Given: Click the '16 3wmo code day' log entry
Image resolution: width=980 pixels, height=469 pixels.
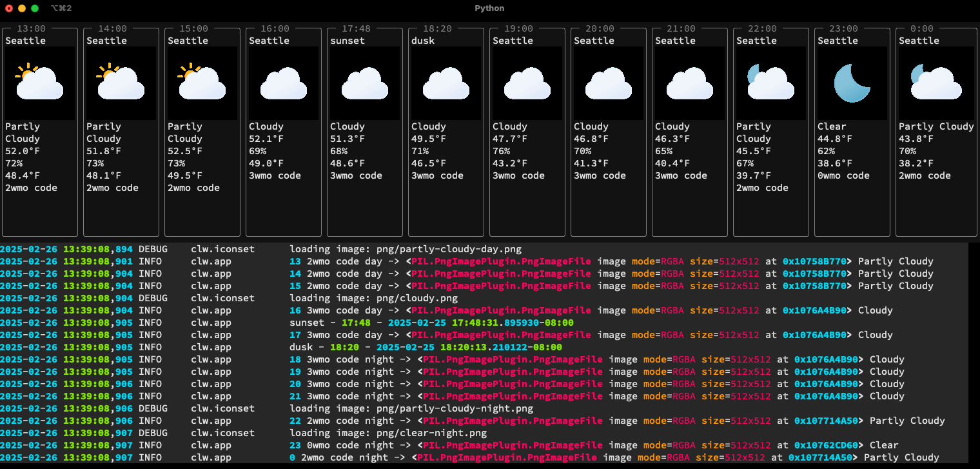Looking at the screenshot, I should (x=591, y=310).
